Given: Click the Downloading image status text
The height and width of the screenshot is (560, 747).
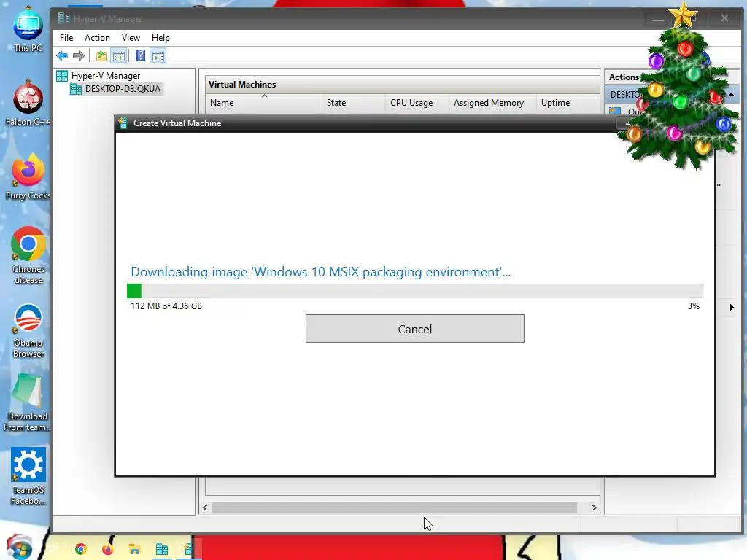Looking at the screenshot, I should click(321, 271).
